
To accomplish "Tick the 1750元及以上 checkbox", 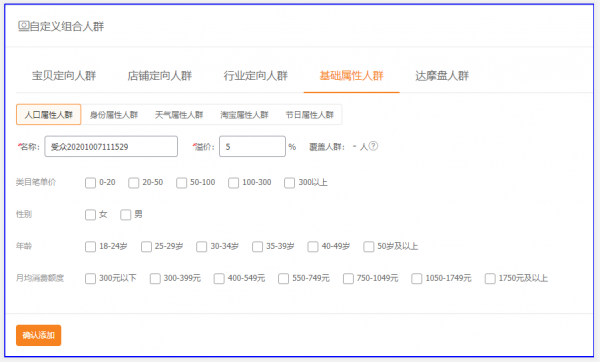I will click(490, 279).
